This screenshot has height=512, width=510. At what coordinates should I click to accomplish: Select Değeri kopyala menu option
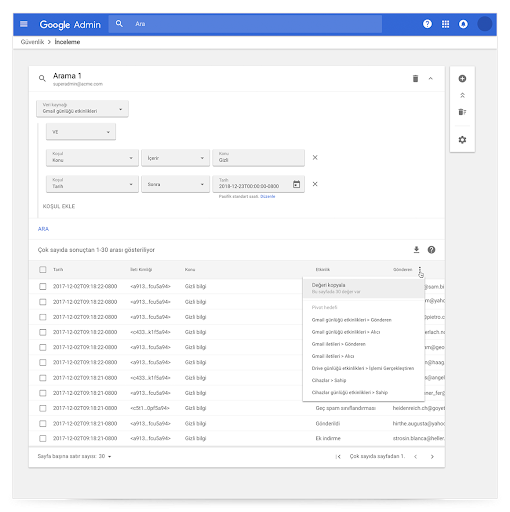tap(363, 288)
